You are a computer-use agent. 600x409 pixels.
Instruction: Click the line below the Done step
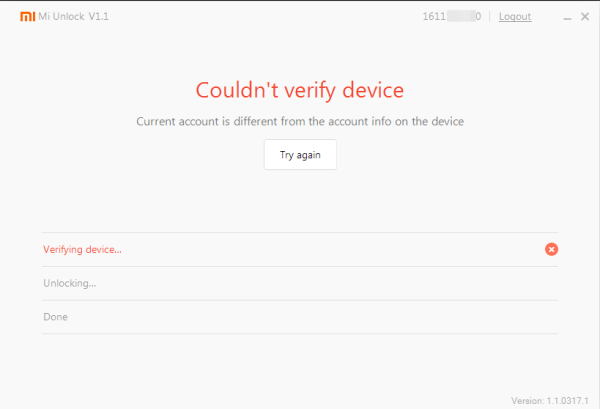pos(300,334)
